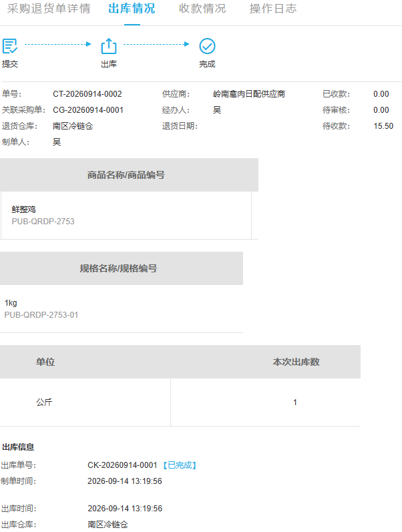Click the 已收款 amount 0.00
The image size is (402, 532).
point(381,94)
